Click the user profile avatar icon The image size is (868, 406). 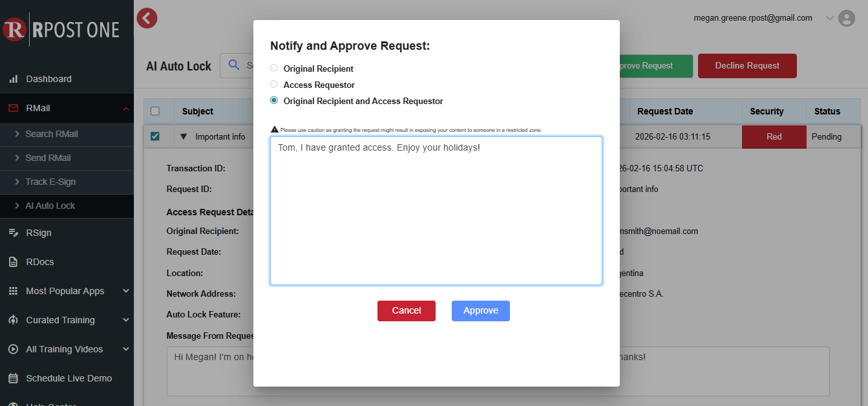click(x=846, y=19)
